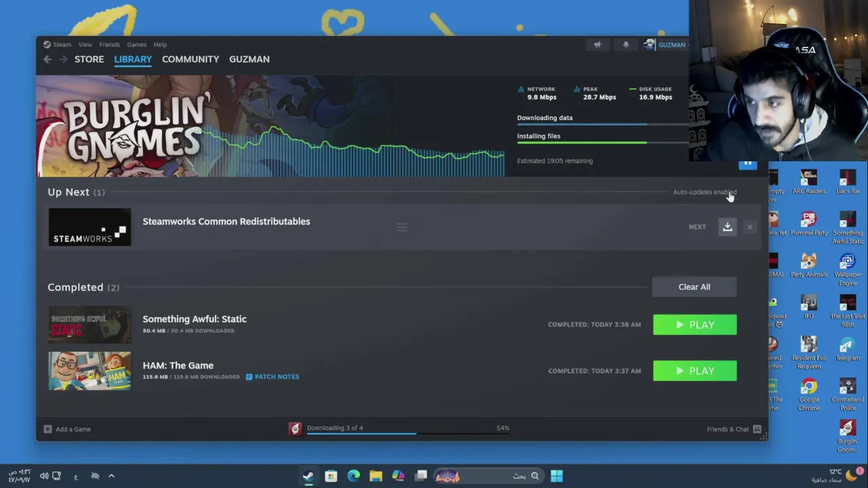Click the taskbar clock
The width and height of the screenshot is (868, 488).
pyautogui.click(x=19, y=476)
